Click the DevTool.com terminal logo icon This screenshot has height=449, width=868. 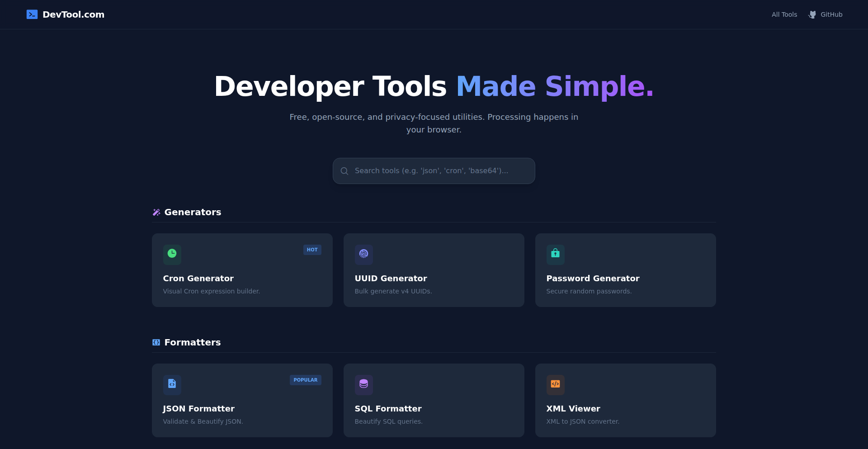[x=32, y=14]
